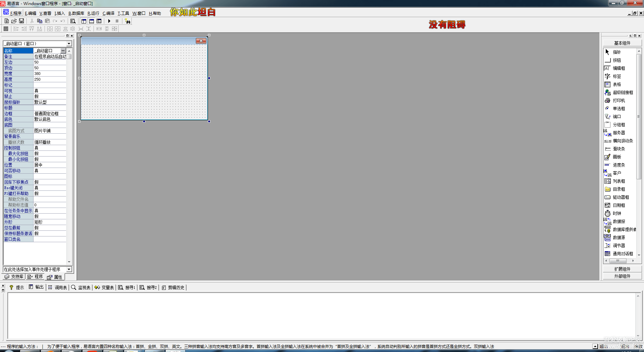Open the C.编译 menu
Screen dimensions: 644x352
click(x=108, y=13)
